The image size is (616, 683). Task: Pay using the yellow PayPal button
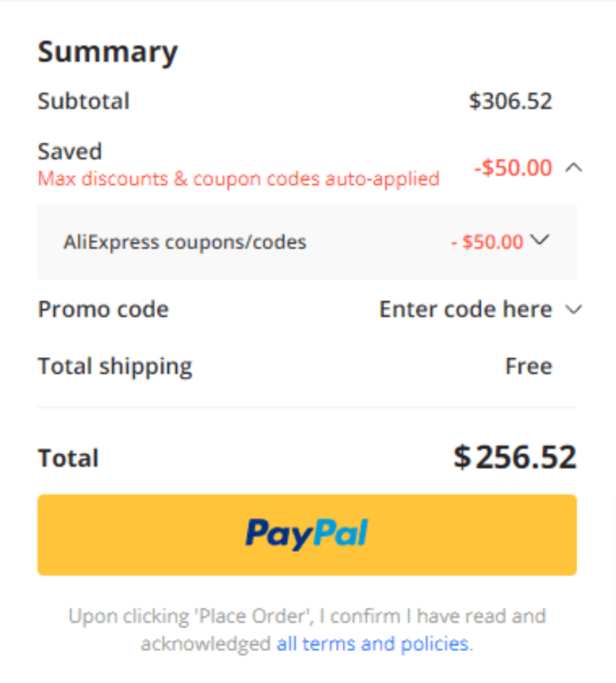(x=307, y=534)
